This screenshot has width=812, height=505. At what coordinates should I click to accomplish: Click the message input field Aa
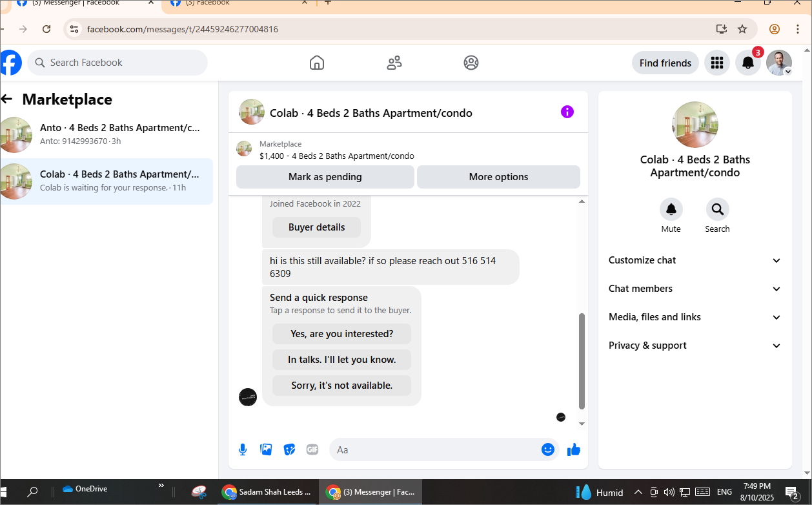point(436,449)
